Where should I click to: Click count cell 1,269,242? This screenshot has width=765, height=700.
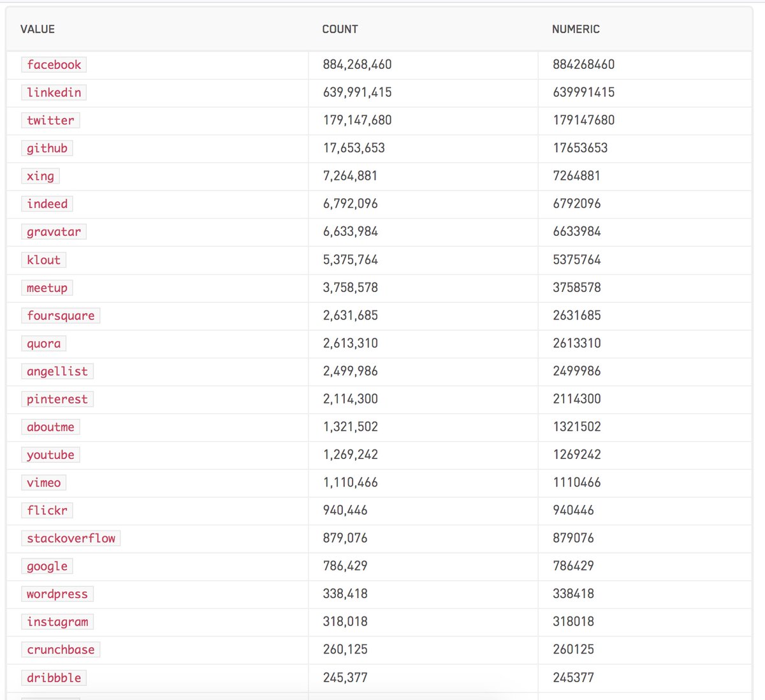point(350,455)
